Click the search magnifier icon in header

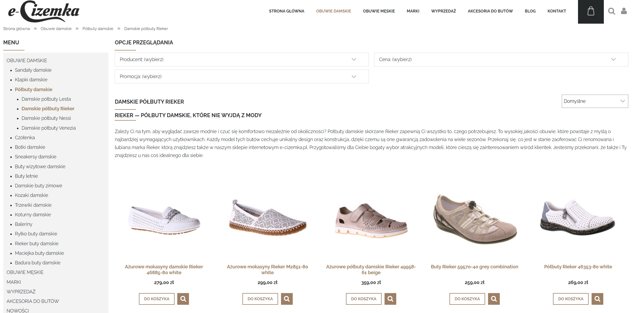[612, 11]
